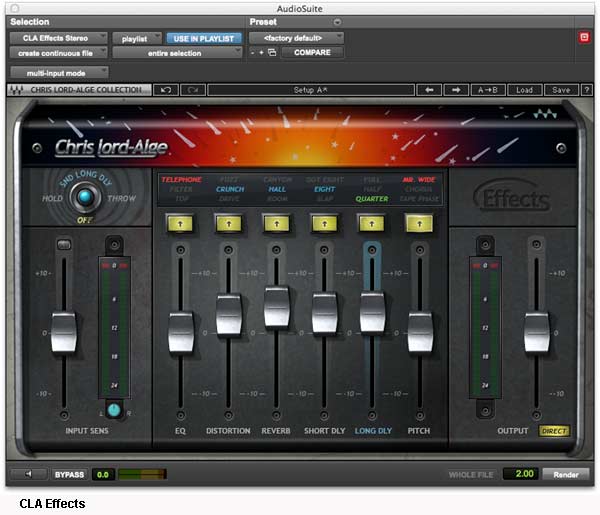The width and height of the screenshot is (600, 515).
Task: Click the Render button
Action: click(x=566, y=474)
